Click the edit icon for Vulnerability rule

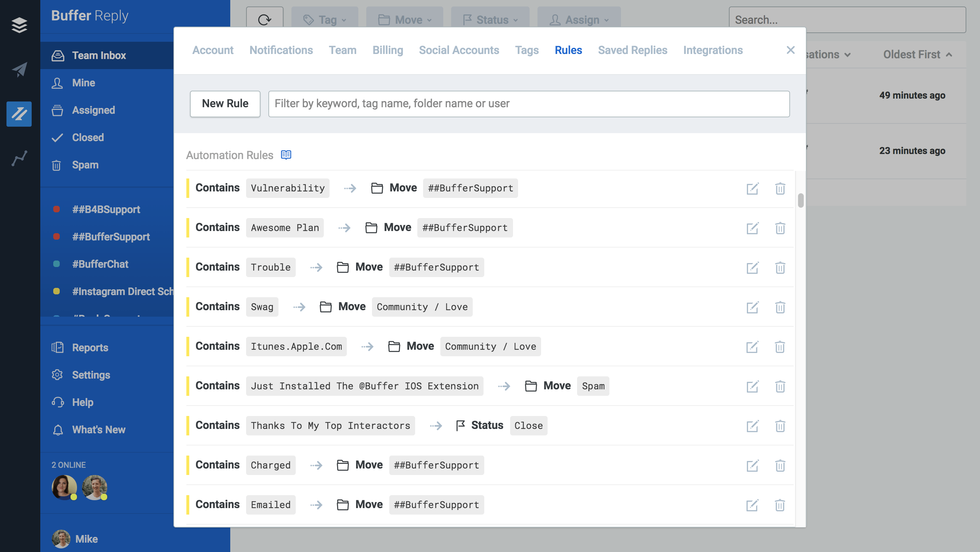(x=753, y=188)
